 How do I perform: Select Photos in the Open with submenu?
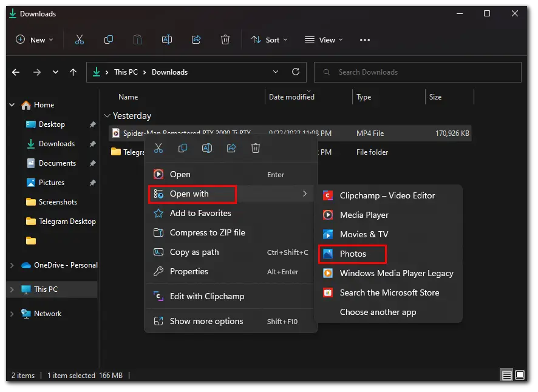point(388,254)
